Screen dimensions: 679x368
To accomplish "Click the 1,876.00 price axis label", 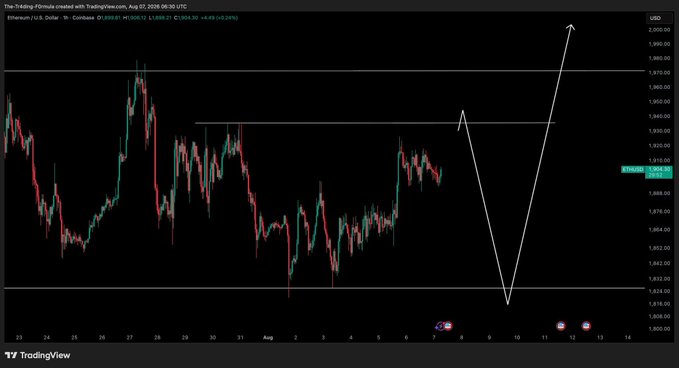I will click(659, 211).
